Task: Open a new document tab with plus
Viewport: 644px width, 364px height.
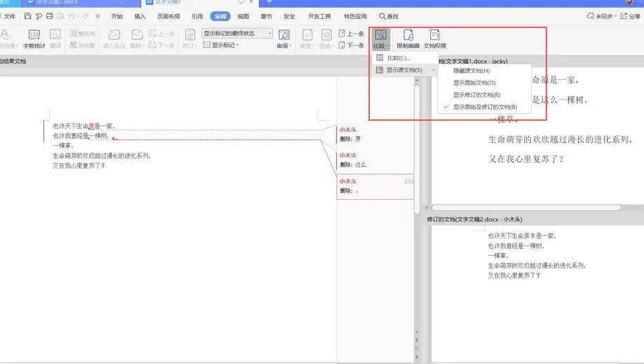Action: [x=269, y=2]
